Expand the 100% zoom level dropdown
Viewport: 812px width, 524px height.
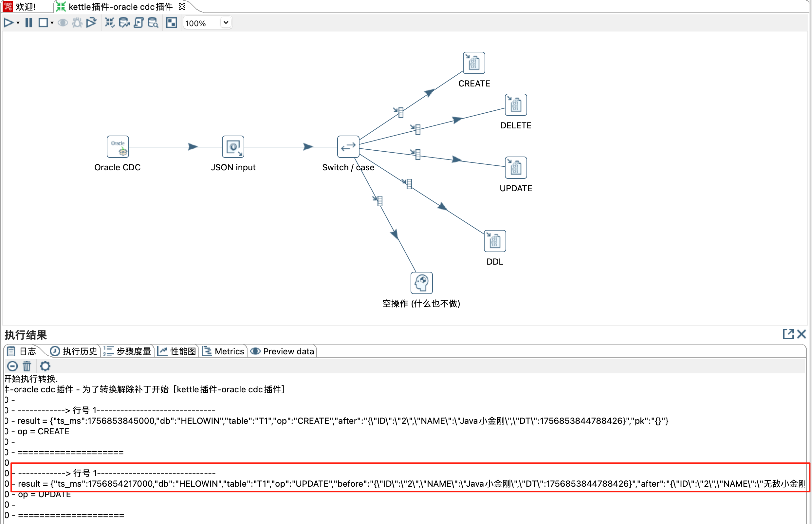point(226,23)
